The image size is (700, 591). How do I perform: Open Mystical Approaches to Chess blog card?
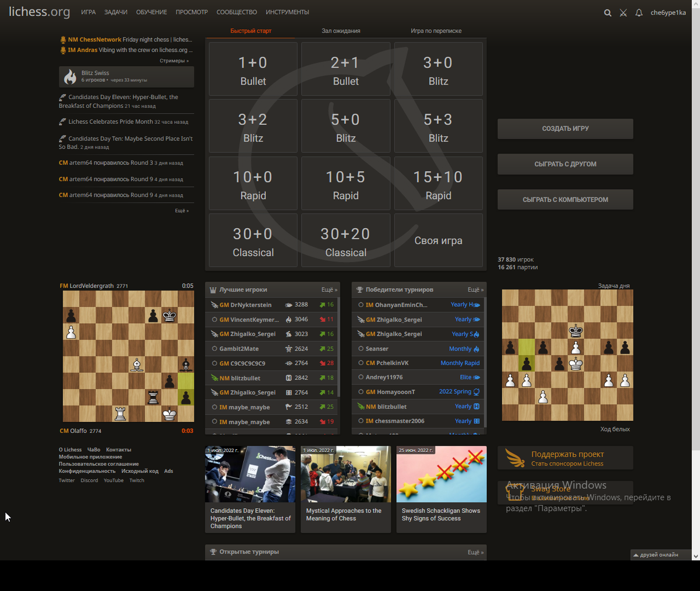pyautogui.click(x=346, y=489)
